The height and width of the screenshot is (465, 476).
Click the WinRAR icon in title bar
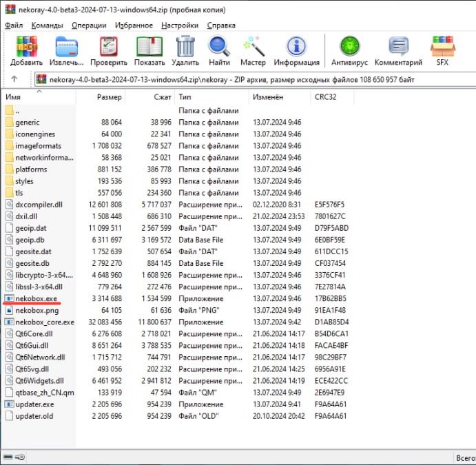click(x=10, y=9)
